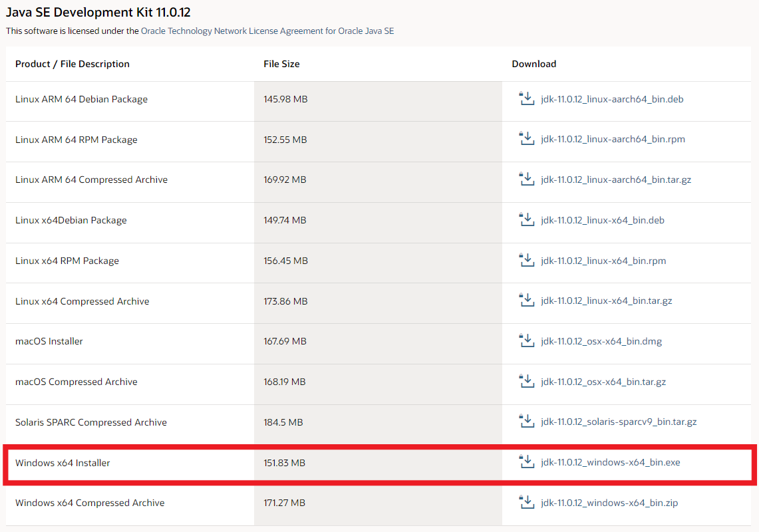Download jdk-11.0.12_linux-x64_bin.rpm link
The width and height of the screenshot is (759, 532).
coord(603,261)
